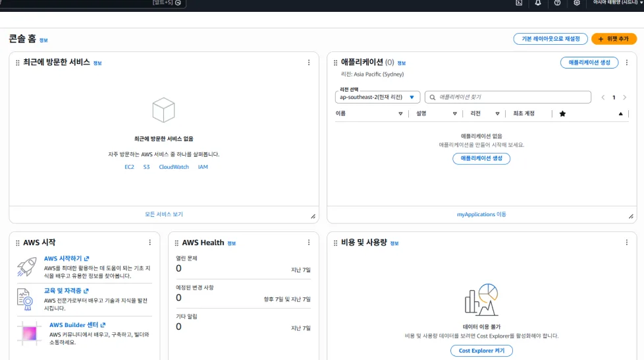Screen dimensions: 644x360
Task: Open the S3 service link
Action: tap(147, 167)
